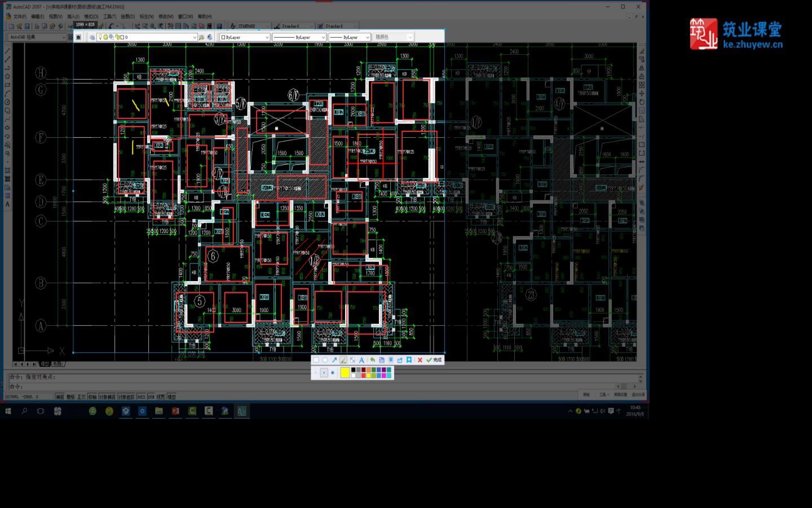Image resolution: width=812 pixels, height=508 pixels.
Task: Click the green undo arrow
Action: [x=372, y=360]
